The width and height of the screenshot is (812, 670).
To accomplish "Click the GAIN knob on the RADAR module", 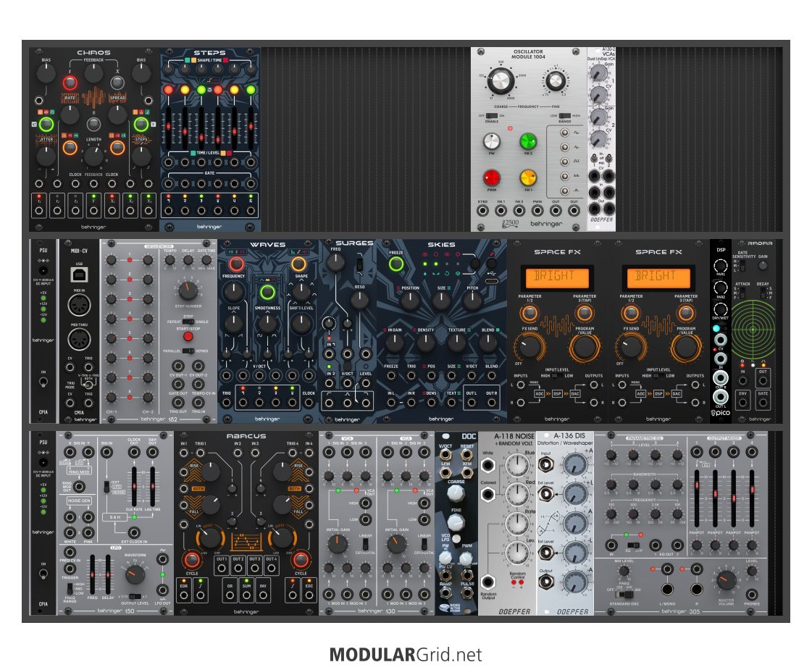I will tap(763, 265).
